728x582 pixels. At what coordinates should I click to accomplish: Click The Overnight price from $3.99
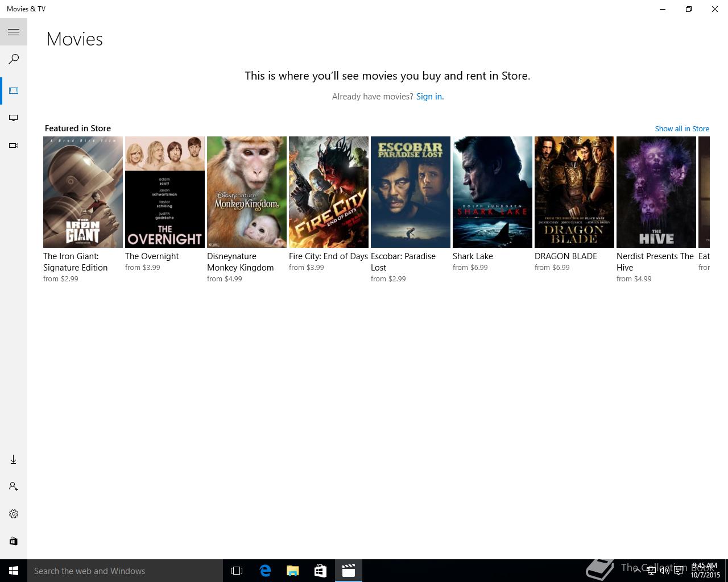[143, 268]
